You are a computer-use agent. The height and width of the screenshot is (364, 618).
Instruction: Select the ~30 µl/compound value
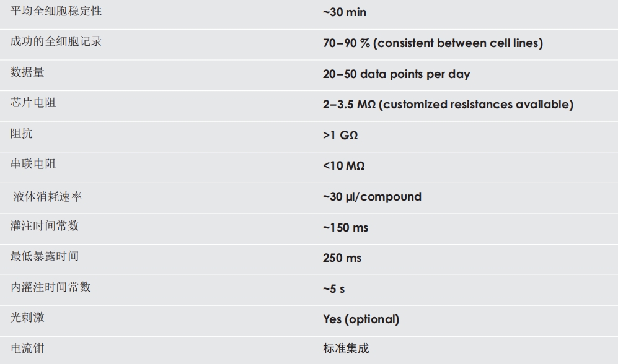tap(372, 197)
